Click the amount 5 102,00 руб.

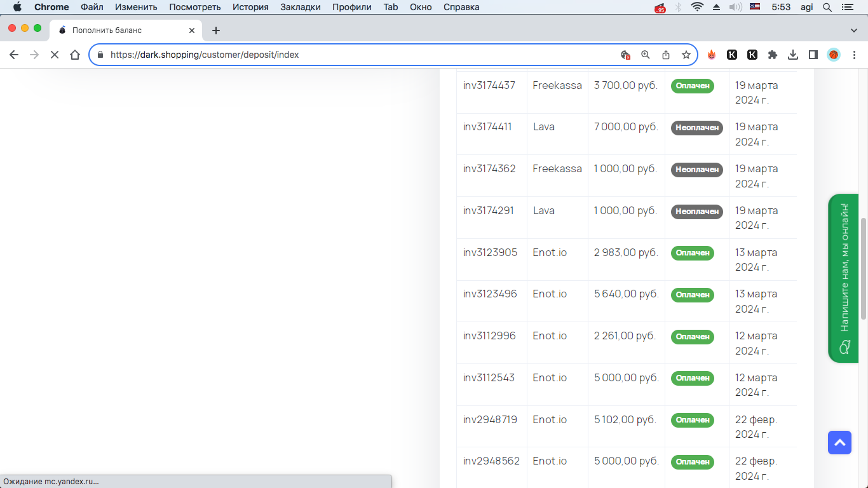pyautogui.click(x=625, y=420)
